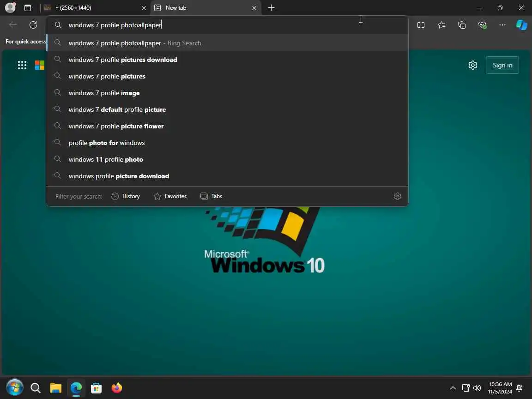Open Microsoft Store from taskbar
532x399 pixels.
click(97, 388)
